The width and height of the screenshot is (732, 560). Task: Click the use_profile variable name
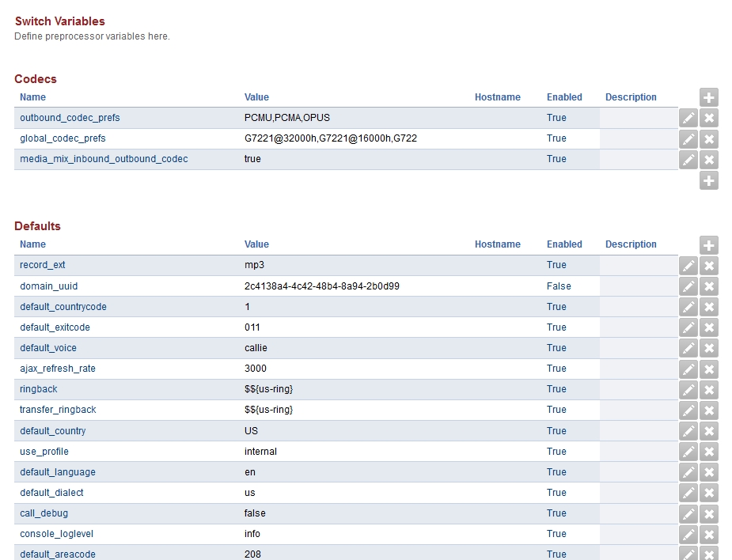pyautogui.click(x=44, y=452)
